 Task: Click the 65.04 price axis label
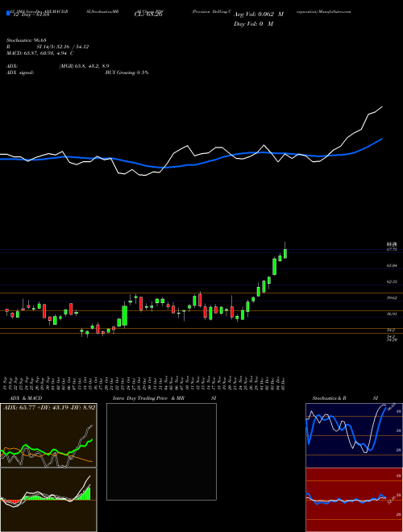tap(392, 266)
